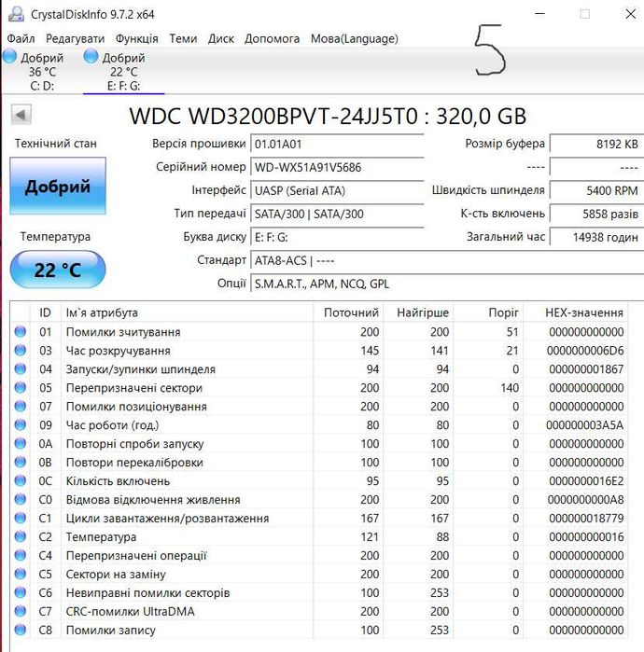Click status icon for attribute 07
Viewport: 644px width, 652px height.
(20, 406)
